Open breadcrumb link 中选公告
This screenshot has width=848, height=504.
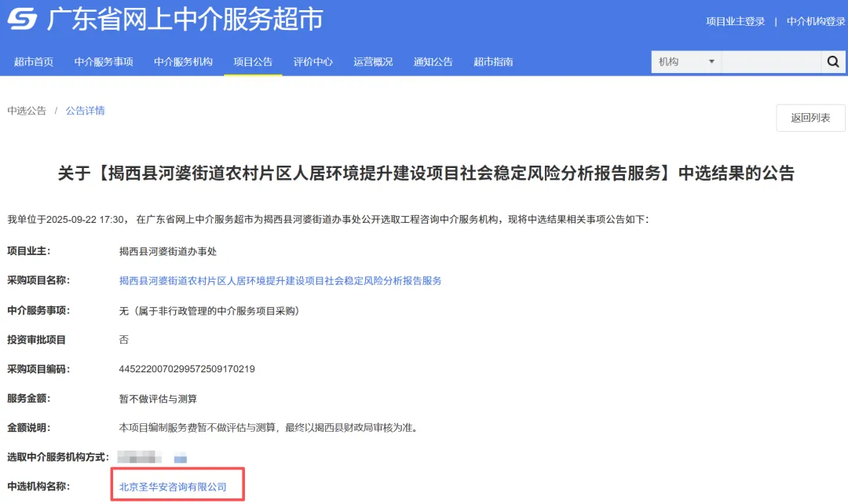[x=27, y=111]
